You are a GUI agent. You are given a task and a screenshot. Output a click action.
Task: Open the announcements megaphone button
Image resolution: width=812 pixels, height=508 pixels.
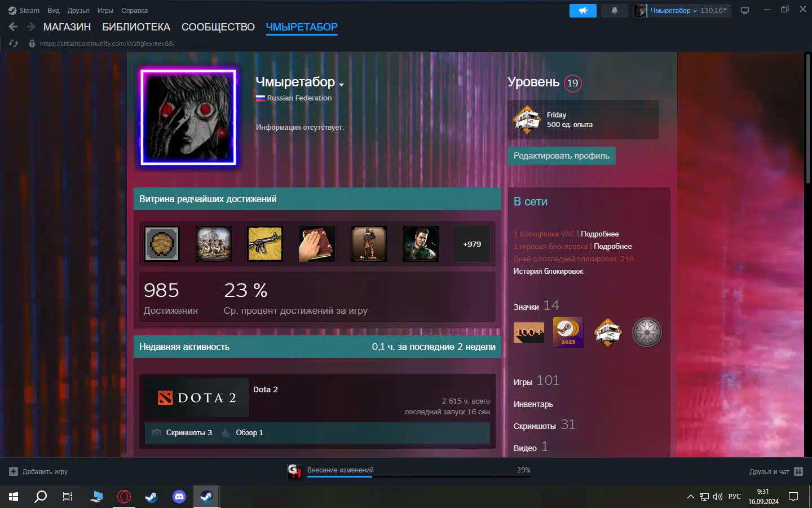(583, 11)
